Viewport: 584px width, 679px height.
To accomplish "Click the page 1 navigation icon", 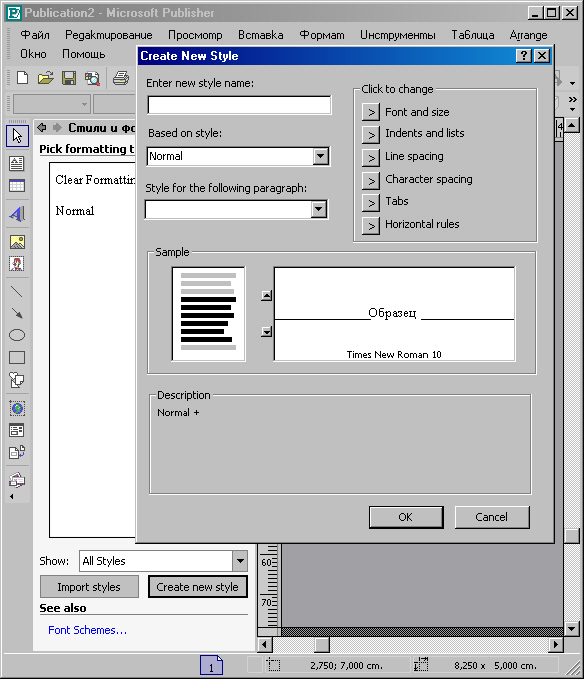I will click(x=211, y=665).
